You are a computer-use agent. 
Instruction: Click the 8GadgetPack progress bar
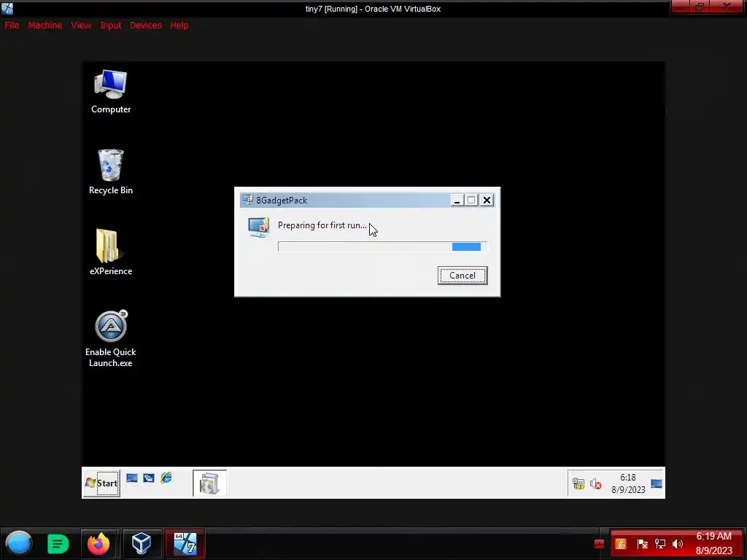[382, 246]
